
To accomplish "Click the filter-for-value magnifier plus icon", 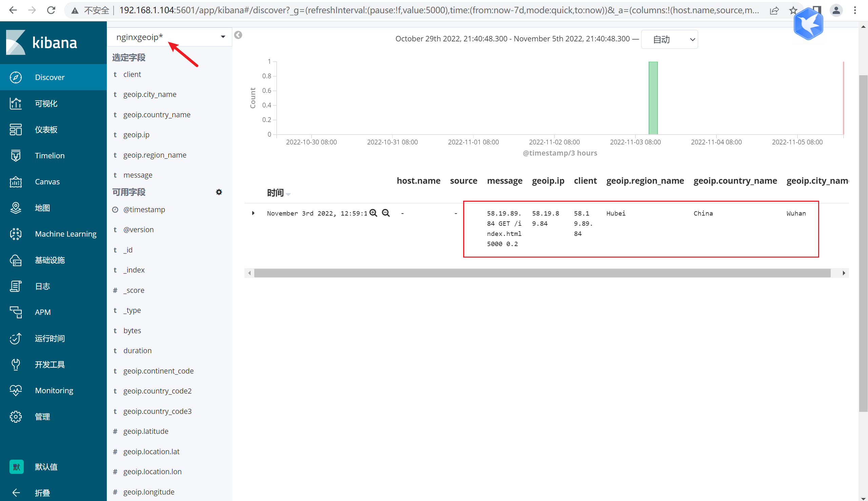I will tap(373, 213).
